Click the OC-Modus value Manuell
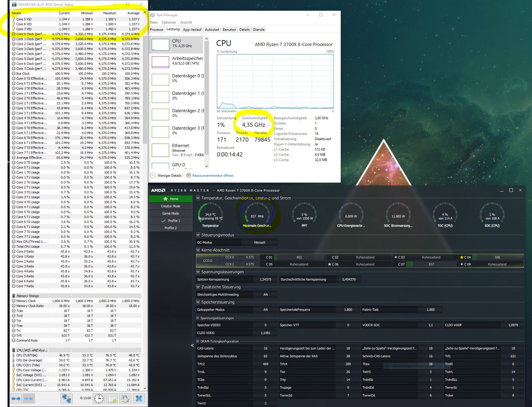This screenshot has width=532, height=407. pos(260,242)
